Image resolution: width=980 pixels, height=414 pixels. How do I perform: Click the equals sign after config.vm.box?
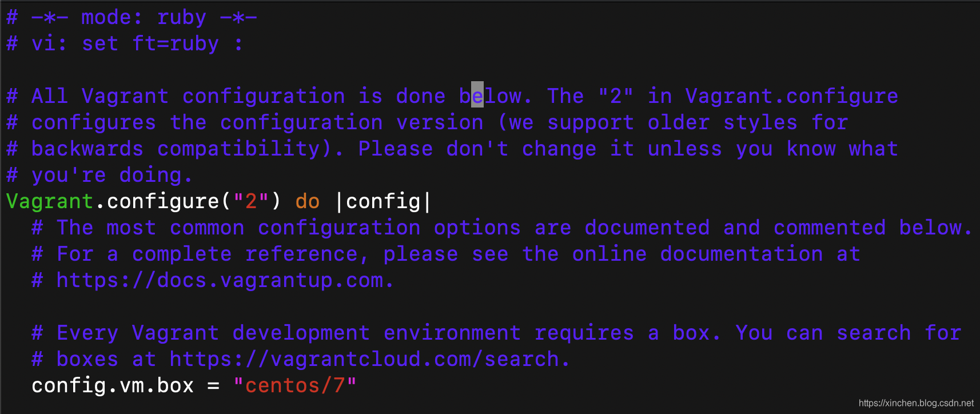[213, 386]
